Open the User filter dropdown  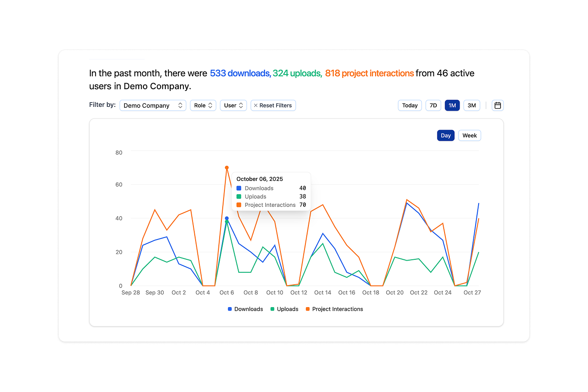point(233,105)
